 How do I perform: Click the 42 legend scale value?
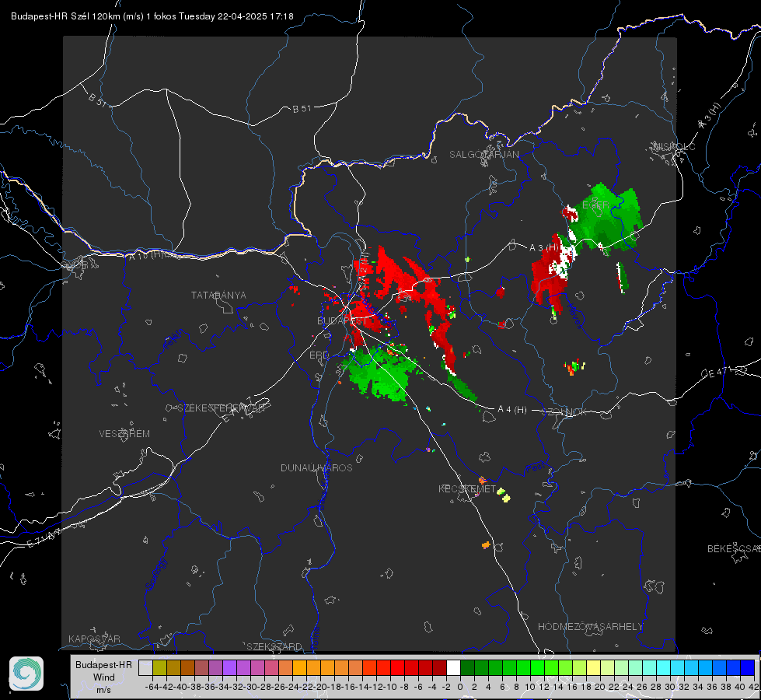(753, 687)
